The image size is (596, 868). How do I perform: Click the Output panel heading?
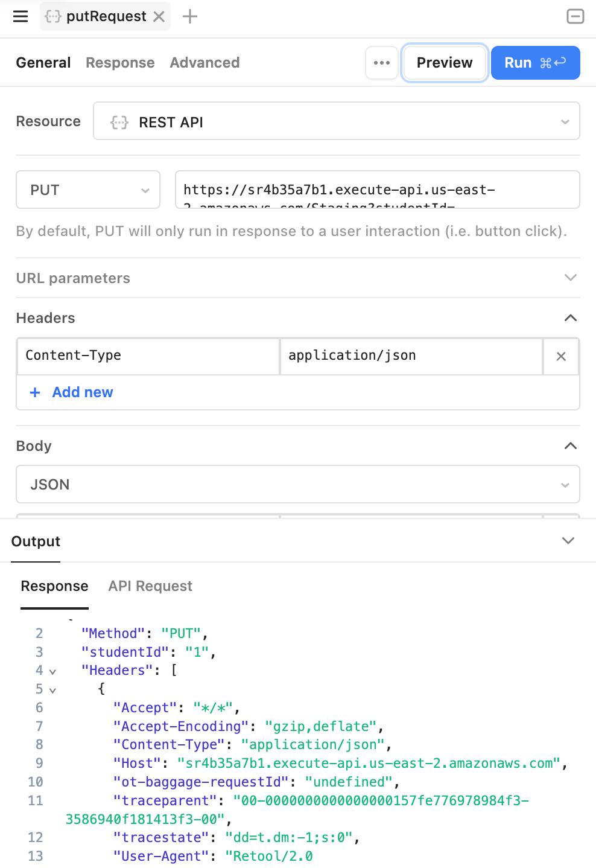click(x=36, y=541)
